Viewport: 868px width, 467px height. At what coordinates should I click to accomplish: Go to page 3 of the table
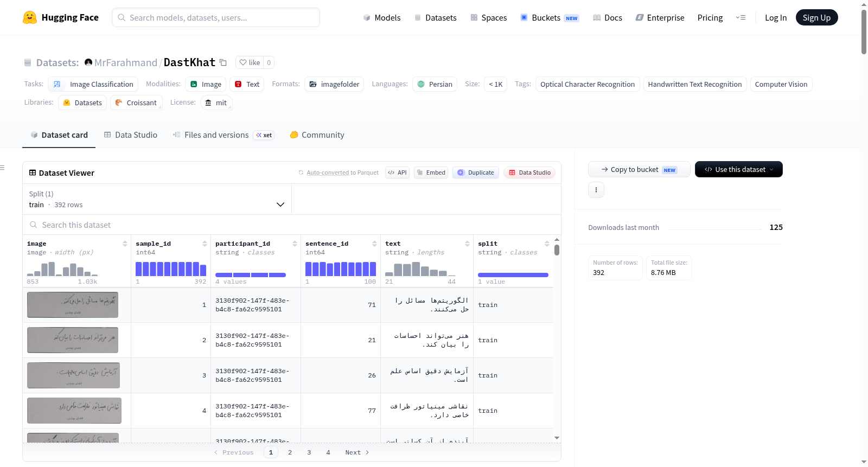pyautogui.click(x=309, y=452)
